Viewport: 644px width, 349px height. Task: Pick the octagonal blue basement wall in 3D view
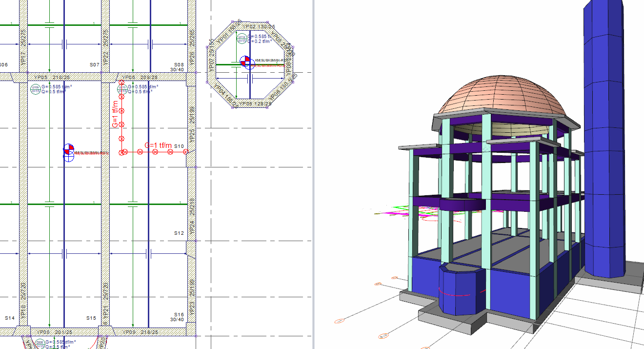point(462,290)
